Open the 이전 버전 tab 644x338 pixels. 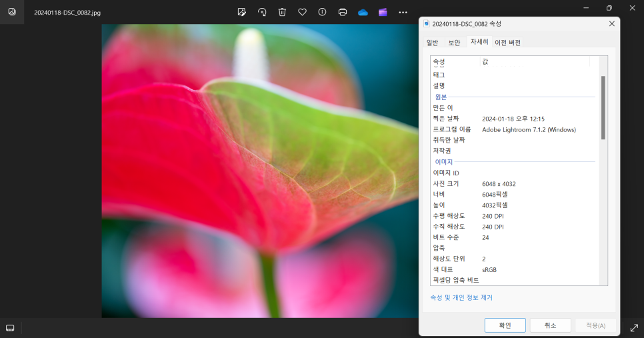[x=507, y=43]
